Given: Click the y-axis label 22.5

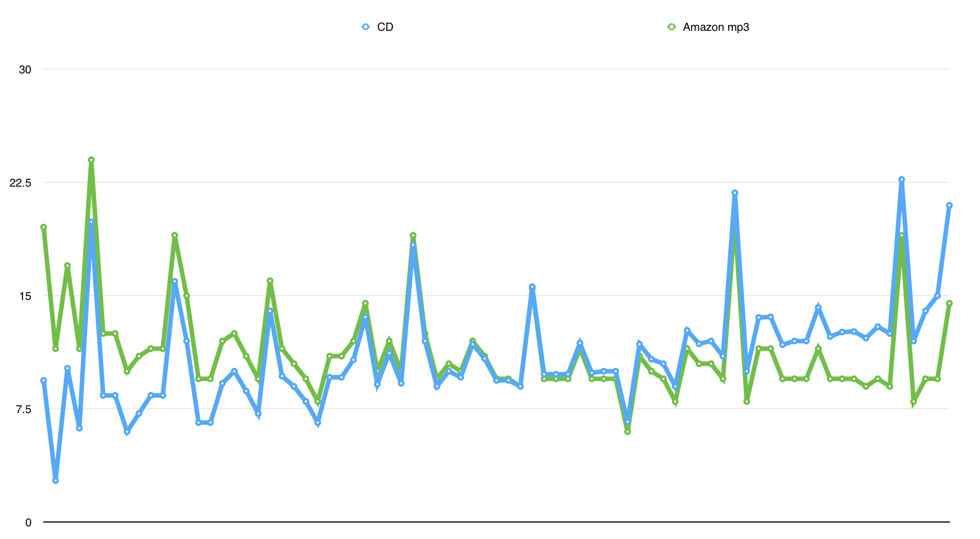Looking at the screenshot, I should click(x=20, y=183).
